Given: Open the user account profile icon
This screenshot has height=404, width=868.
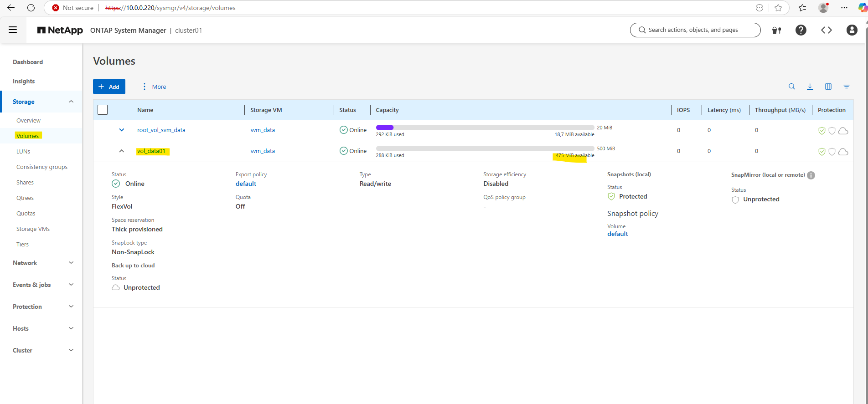Looking at the screenshot, I should coord(852,30).
